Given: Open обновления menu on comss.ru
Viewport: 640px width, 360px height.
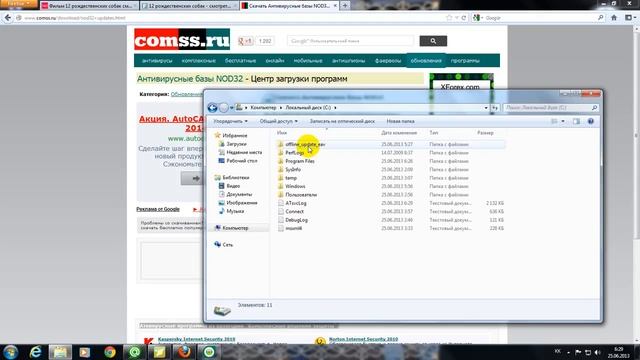Looking at the screenshot, I should pos(426,60).
